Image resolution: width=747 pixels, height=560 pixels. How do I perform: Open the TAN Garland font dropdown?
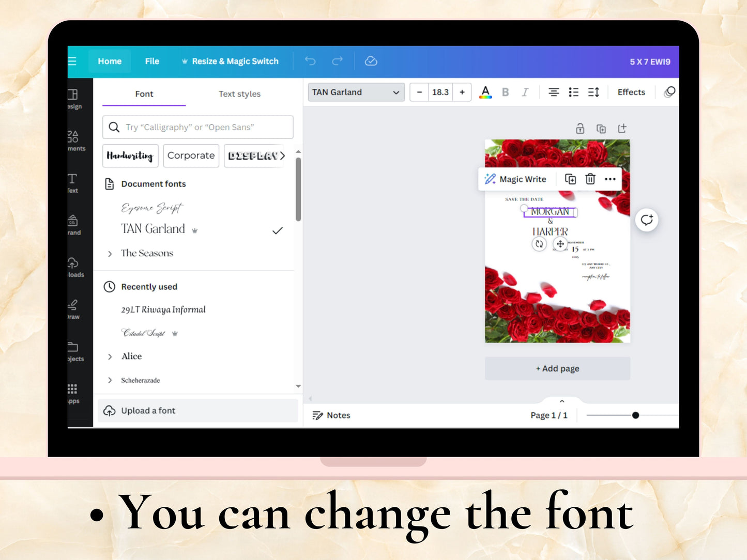[x=356, y=92]
